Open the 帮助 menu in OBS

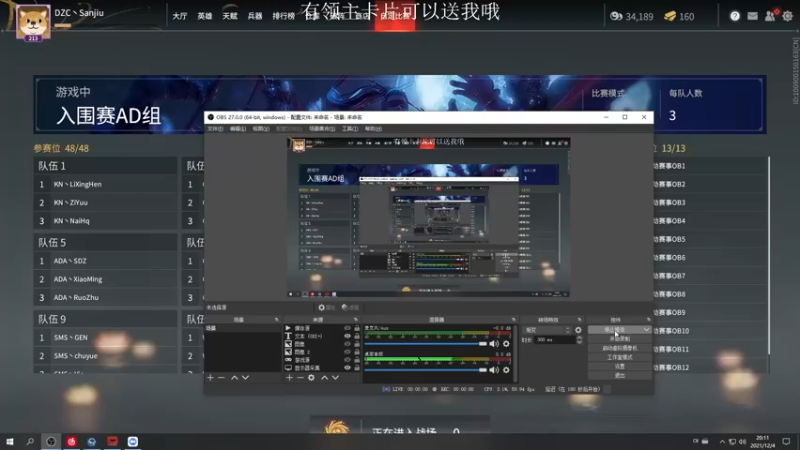373,129
